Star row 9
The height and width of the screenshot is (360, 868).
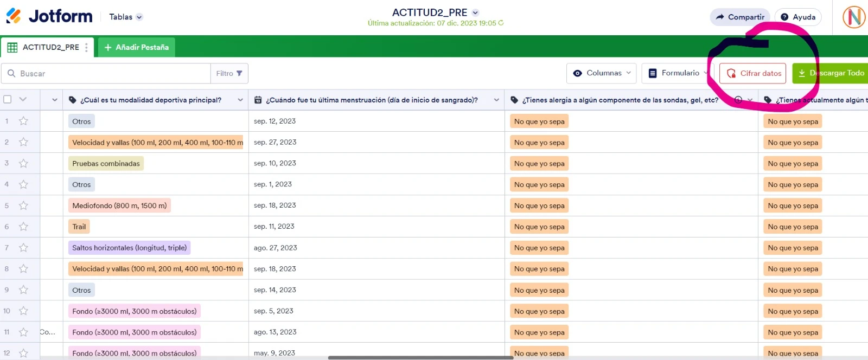23,290
